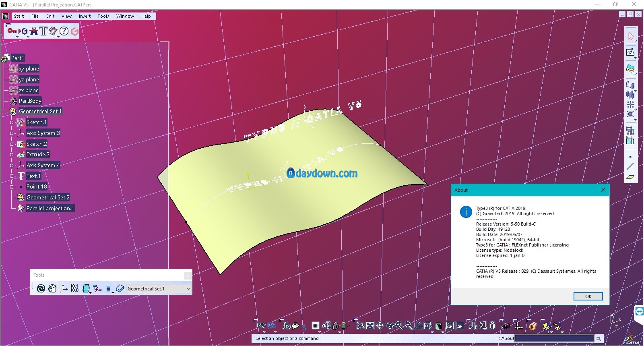Select Parallel projection.1 in tree
The width and height of the screenshot is (644, 346).
click(x=50, y=208)
